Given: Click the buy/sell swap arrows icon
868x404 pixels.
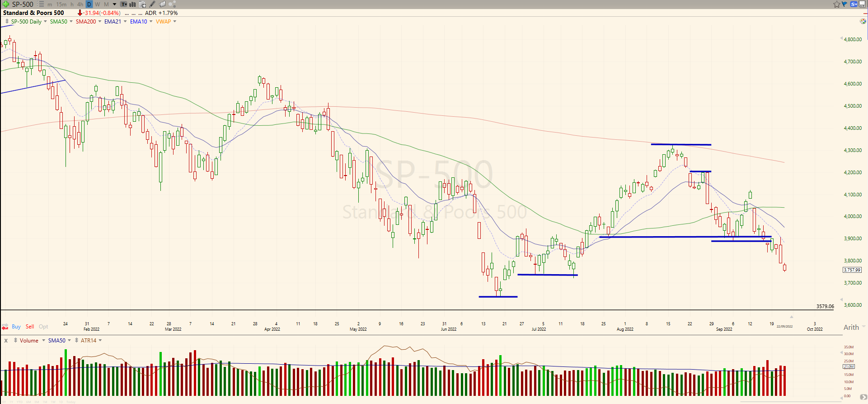Looking at the screenshot, I should 5,327.
